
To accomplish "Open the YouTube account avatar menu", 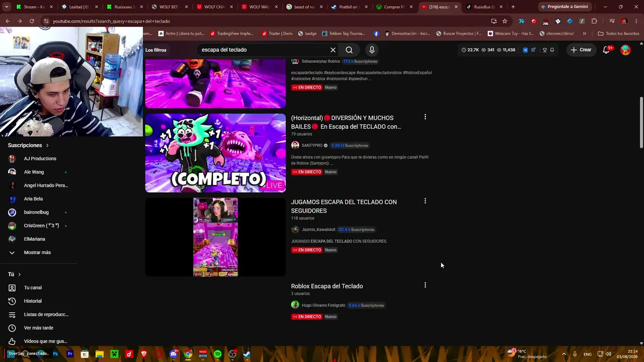I will pyautogui.click(x=625, y=50).
